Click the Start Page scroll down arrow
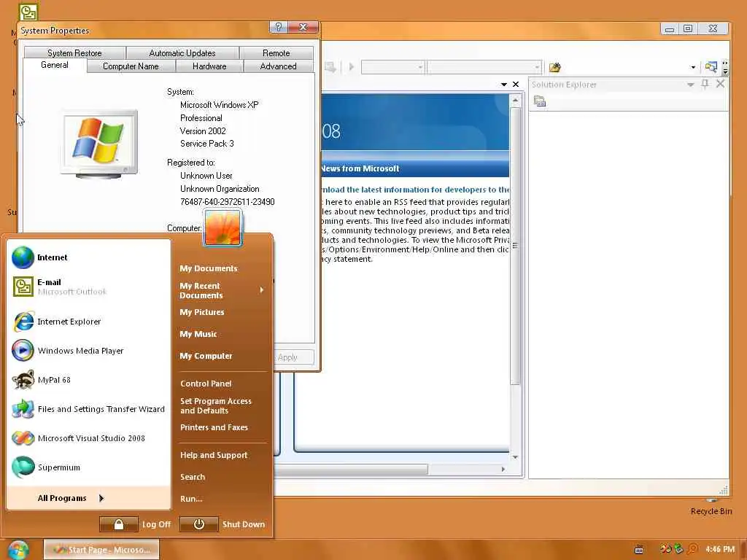The width and height of the screenshot is (747, 560). [x=515, y=457]
